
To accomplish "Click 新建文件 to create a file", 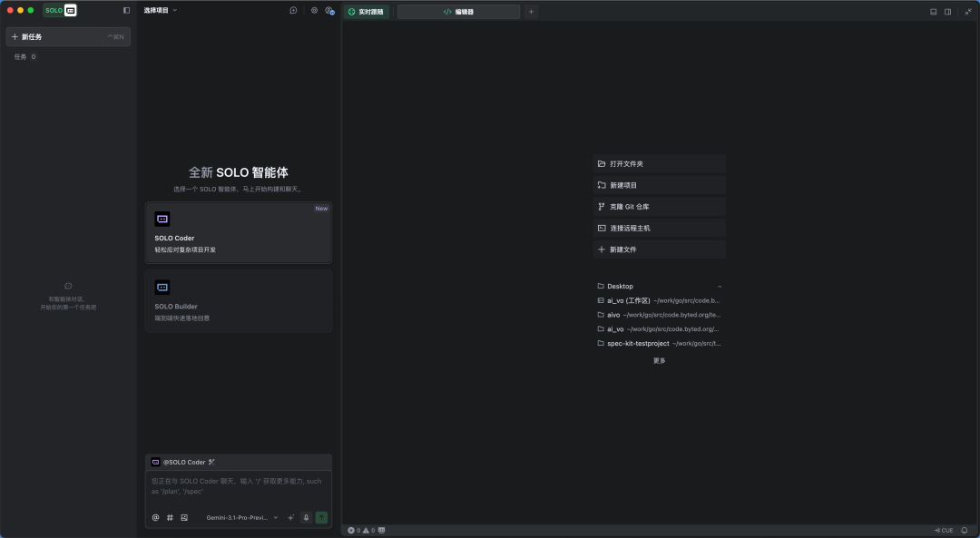I will [x=660, y=249].
